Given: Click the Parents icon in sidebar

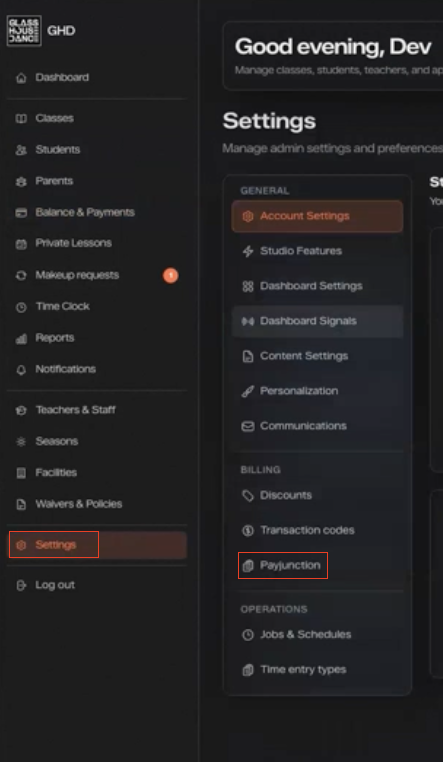Looking at the screenshot, I should coord(21,181).
